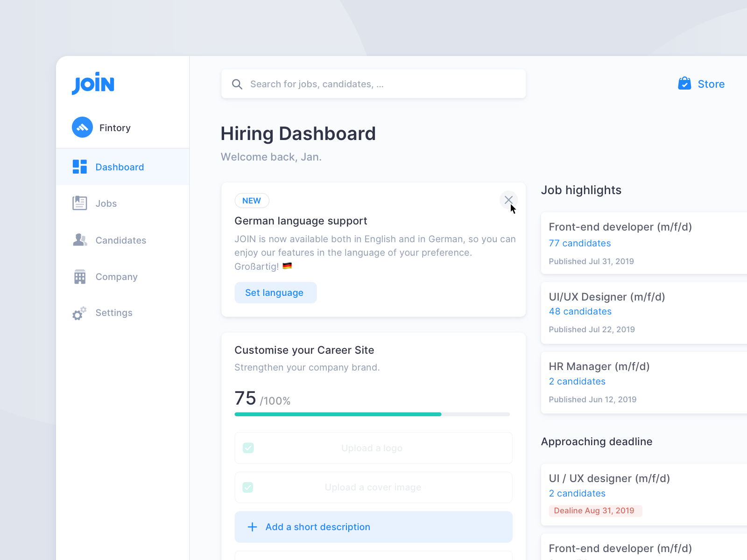Open Company from the sidebar
The width and height of the screenshot is (747, 560).
click(x=116, y=276)
